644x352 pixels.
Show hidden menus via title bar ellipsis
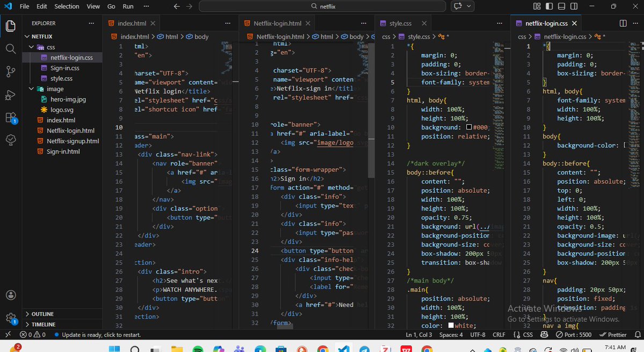click(x=147, y=6)
